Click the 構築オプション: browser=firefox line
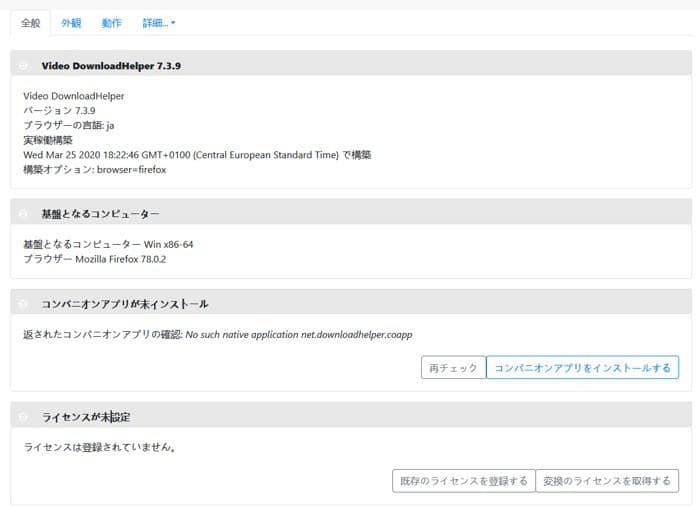The image size is (700, 509). [x=95, y=170]
